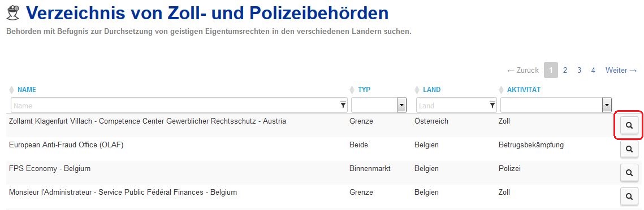Image resolution: width=644 pixels, height=210 pixels.
Task: Jump to page 4
Action: pos(593,71)
